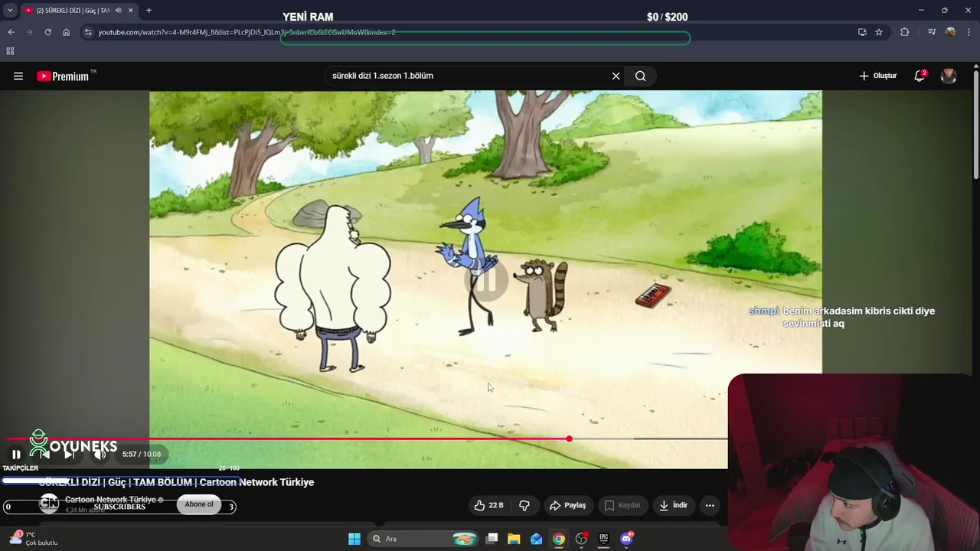Open Epic Games Launcher on taskbar
The height and width of the screenshot is (551, 980).
603,539
